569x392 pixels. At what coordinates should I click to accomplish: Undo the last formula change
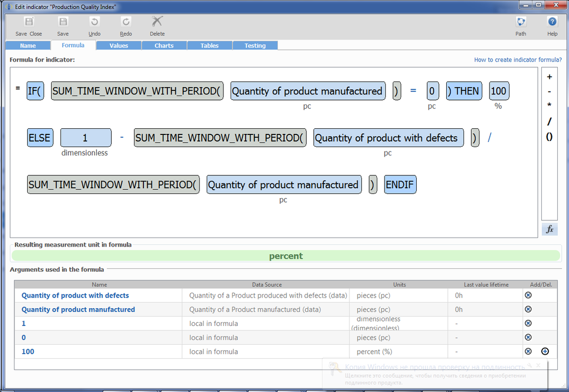[94, 22]
